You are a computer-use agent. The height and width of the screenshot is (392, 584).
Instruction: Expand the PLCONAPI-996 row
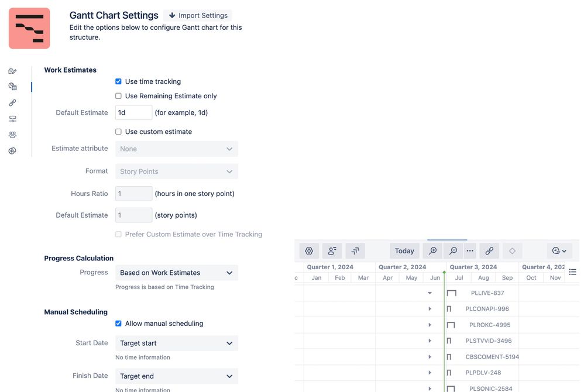pos(430,308)
